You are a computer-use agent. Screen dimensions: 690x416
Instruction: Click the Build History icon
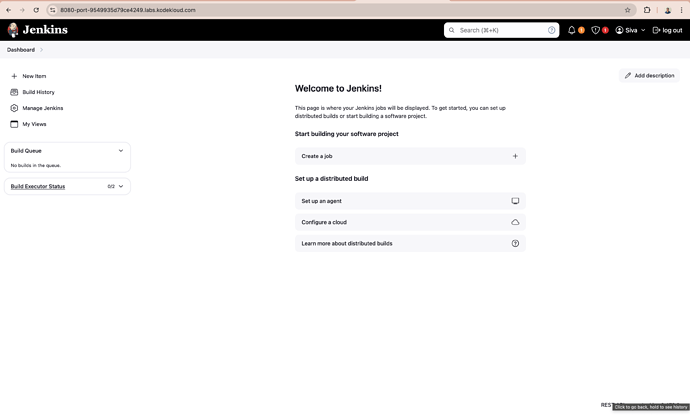[14, 92]
